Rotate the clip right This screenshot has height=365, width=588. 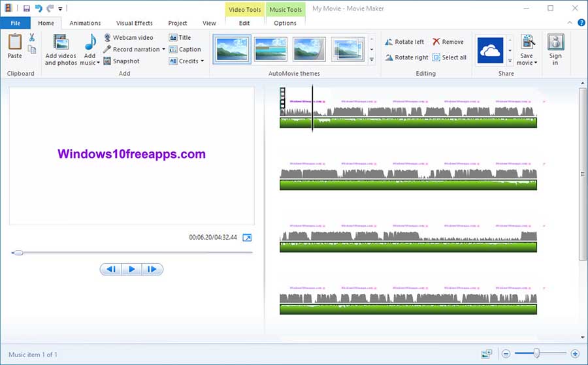click(x=406, y=57)
